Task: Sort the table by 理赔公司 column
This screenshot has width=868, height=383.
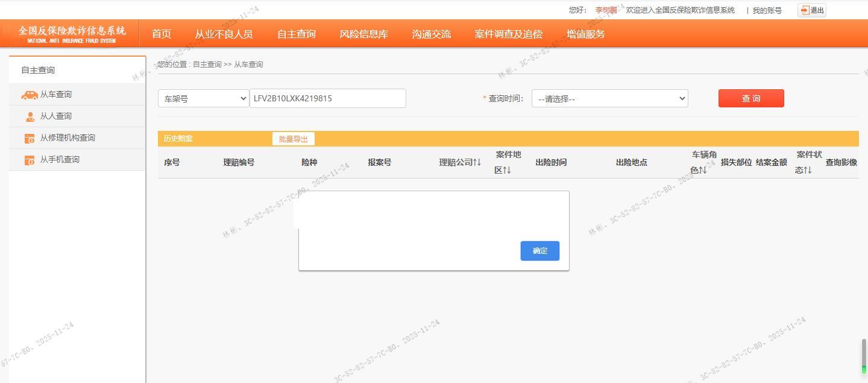Action: click(460, 162)
